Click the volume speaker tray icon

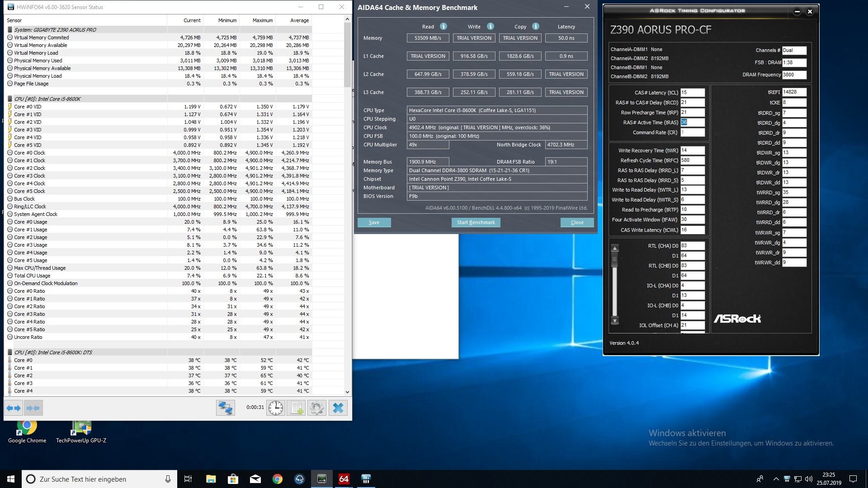click(x=808, y=479)
